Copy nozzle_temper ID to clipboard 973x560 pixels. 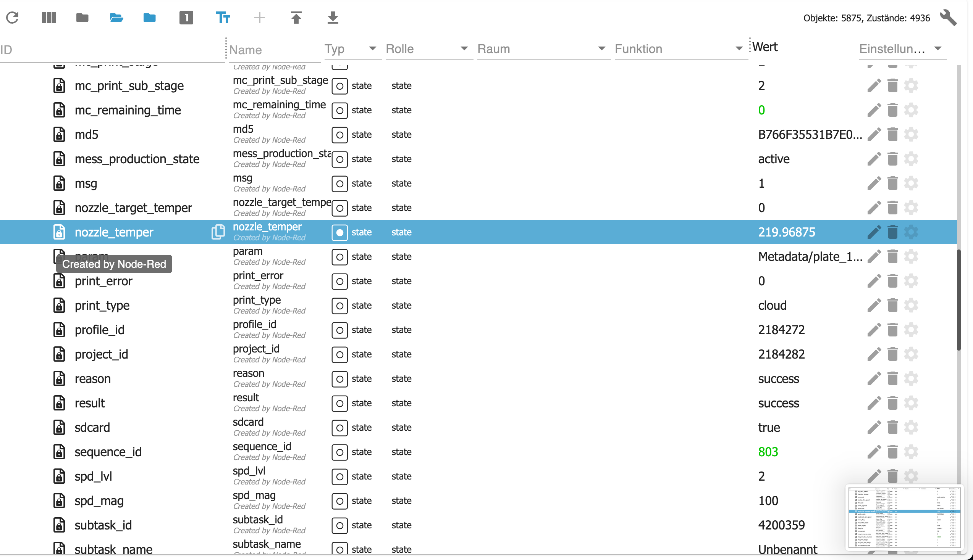tap(218, 232)
